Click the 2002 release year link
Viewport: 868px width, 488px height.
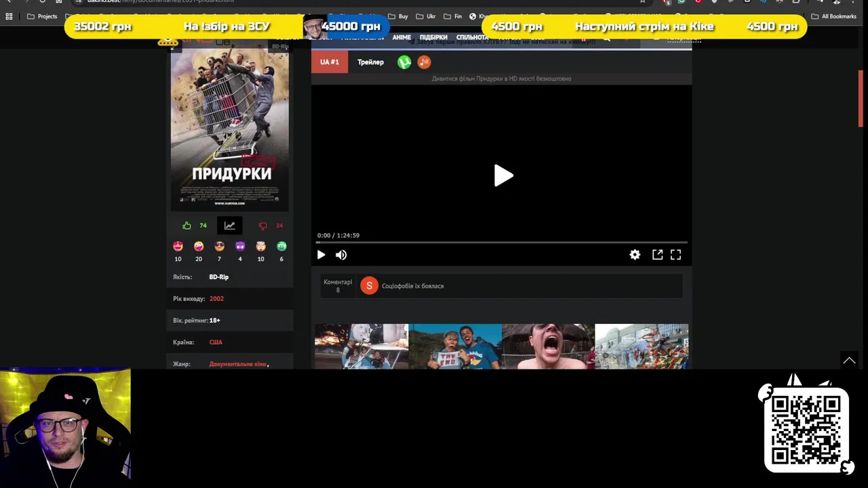pyautogui.click(x=216, y=299)
